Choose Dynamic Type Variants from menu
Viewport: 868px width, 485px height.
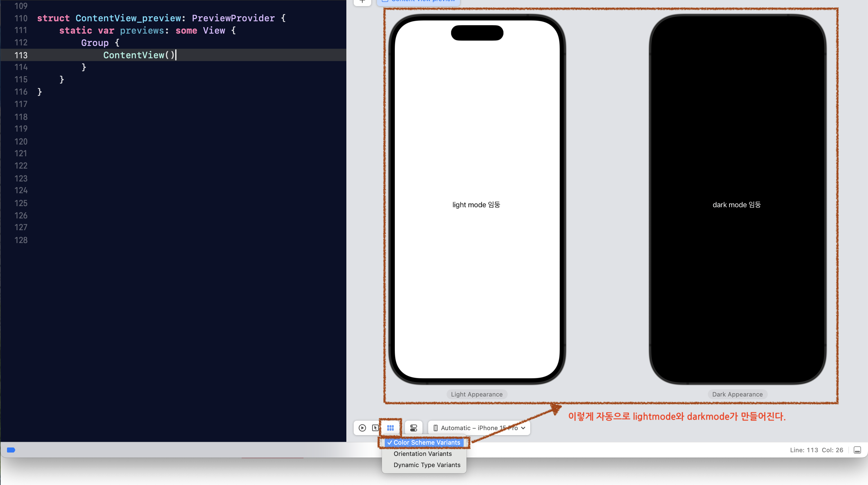(x=427, y=465)
